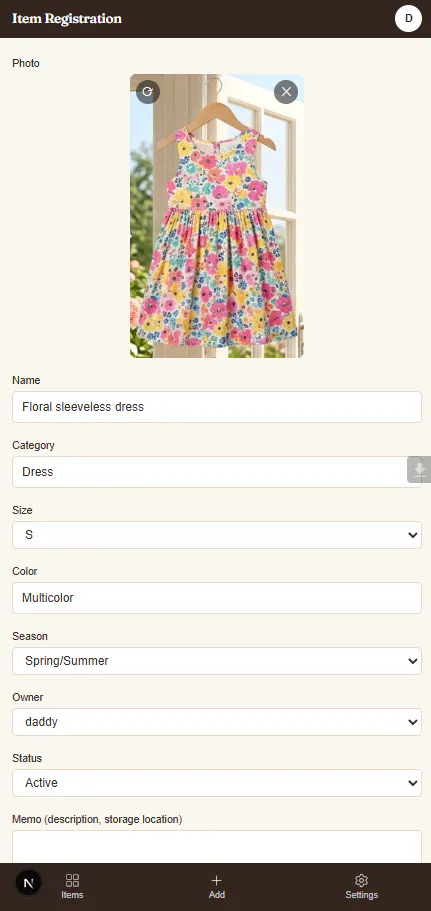Tap the Add plus icon
The width and height of the screenshot is (431, 911).
pyautogui.click(x=217, y=880)
